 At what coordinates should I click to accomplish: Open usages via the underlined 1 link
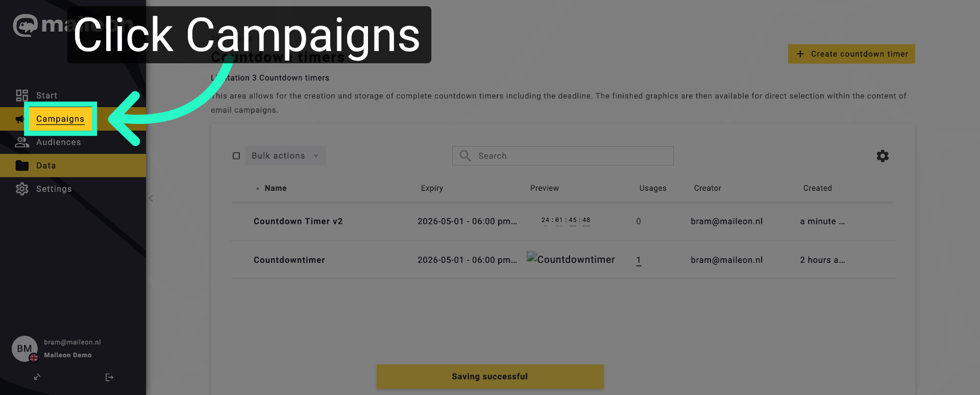pos(639,260)
